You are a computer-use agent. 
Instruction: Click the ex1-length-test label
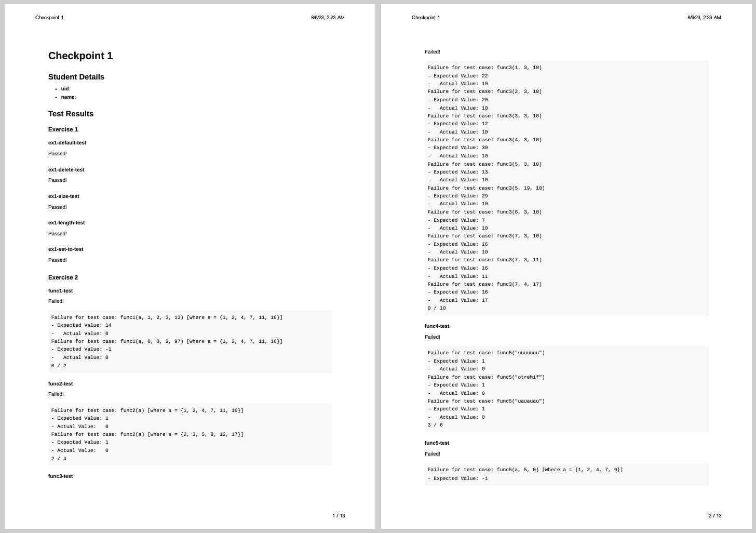click(66, 223)
